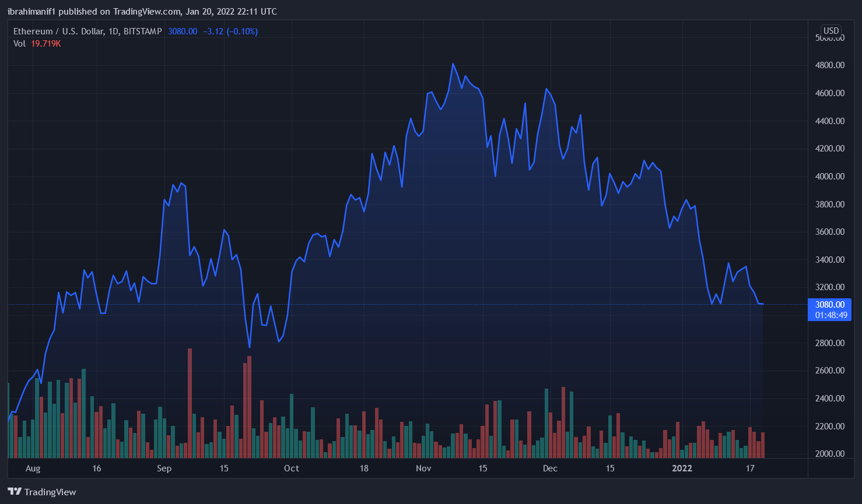The height and width of the screenshot is (504, 862).
Task: Select the 19.719K volume value
Action: 46,44
